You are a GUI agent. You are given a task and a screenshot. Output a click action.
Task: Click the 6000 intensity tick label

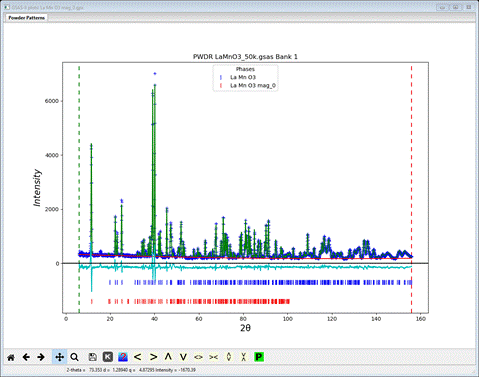tap(52, 101)
